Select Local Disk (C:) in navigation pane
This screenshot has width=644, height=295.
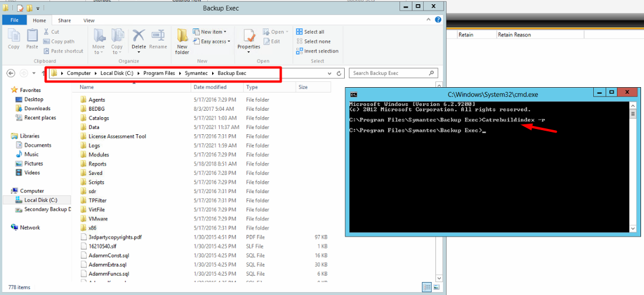(x=41, y=200)
